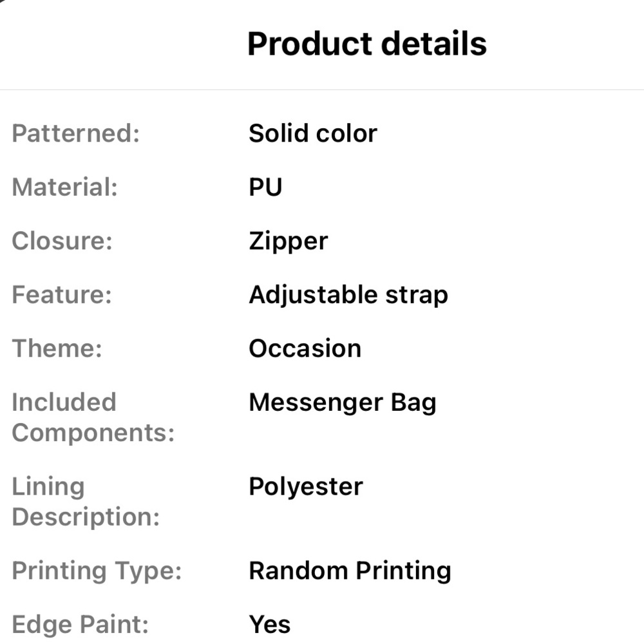
Task: Select the Polyester lining value
Action: click(306, 488)
